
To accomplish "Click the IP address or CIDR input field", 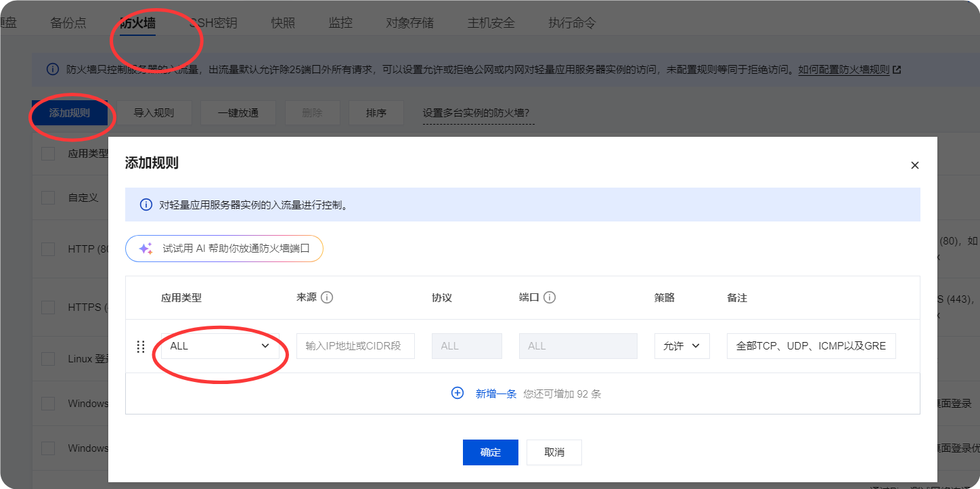I will (x=355, y=345).
